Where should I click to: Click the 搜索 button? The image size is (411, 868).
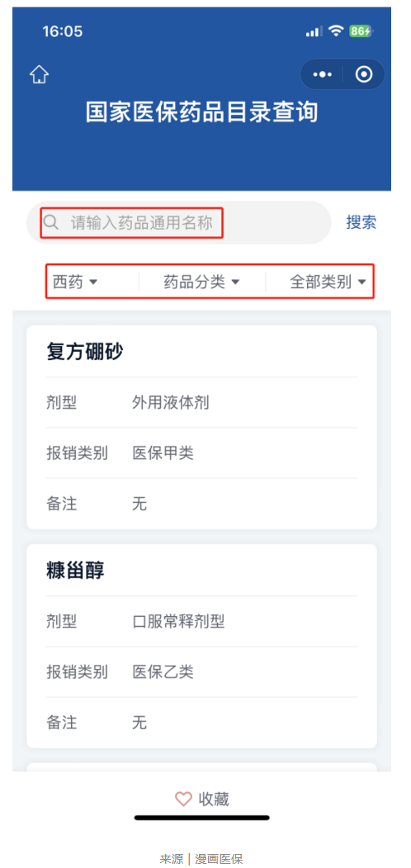click(x=361, y=222)
